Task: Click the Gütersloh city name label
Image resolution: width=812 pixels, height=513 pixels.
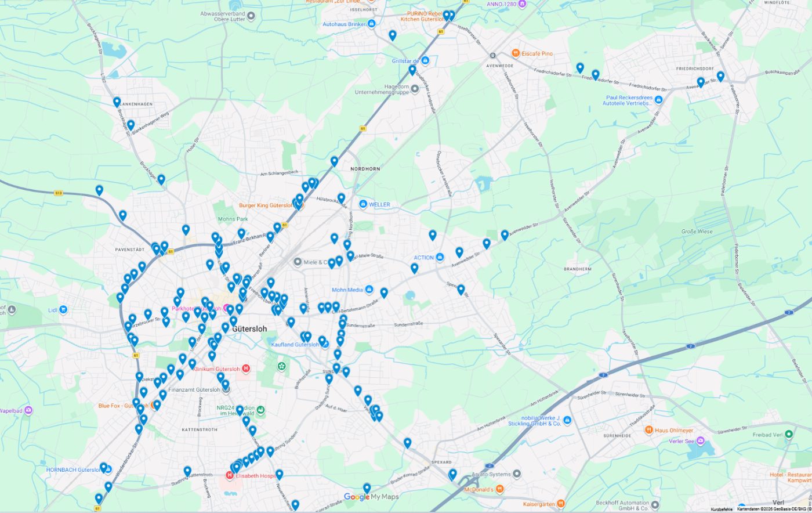Action: click(250, 329)
